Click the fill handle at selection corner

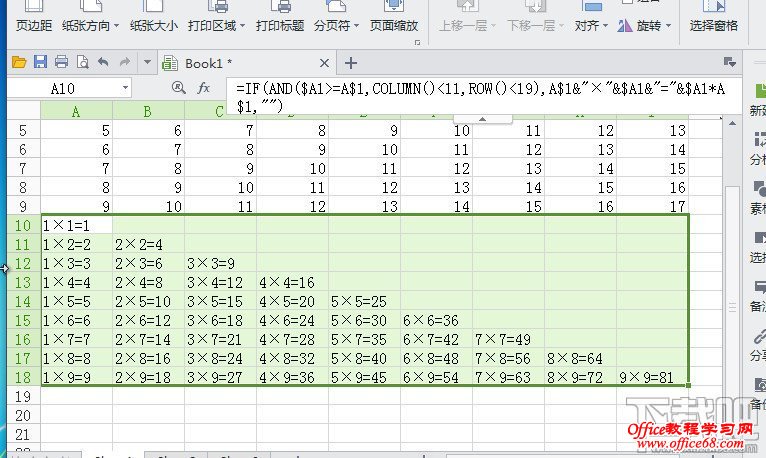click(688, 385)
